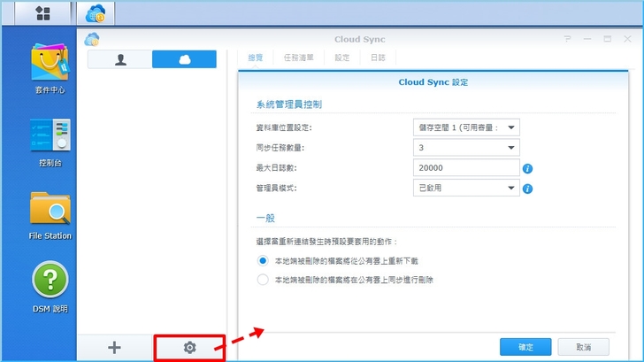The image size is (644, 362).
Task: Open the 設定 settings tab
Action: [341, 58]
